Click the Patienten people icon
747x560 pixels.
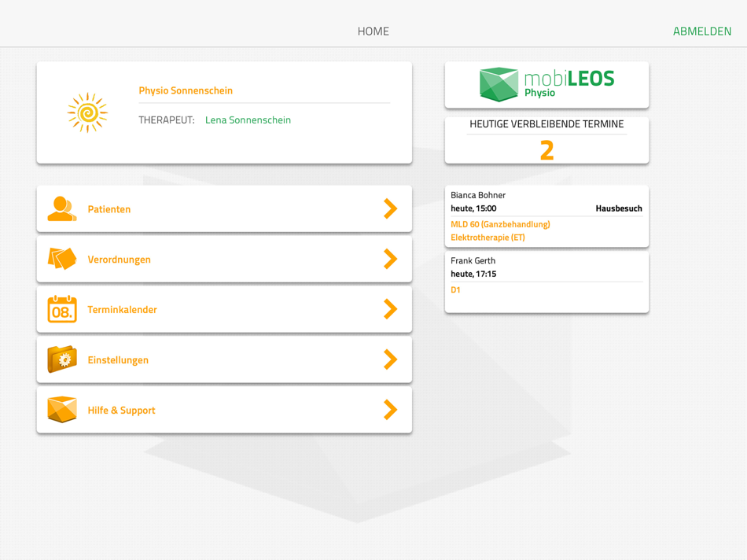click(x=62, y=208)
